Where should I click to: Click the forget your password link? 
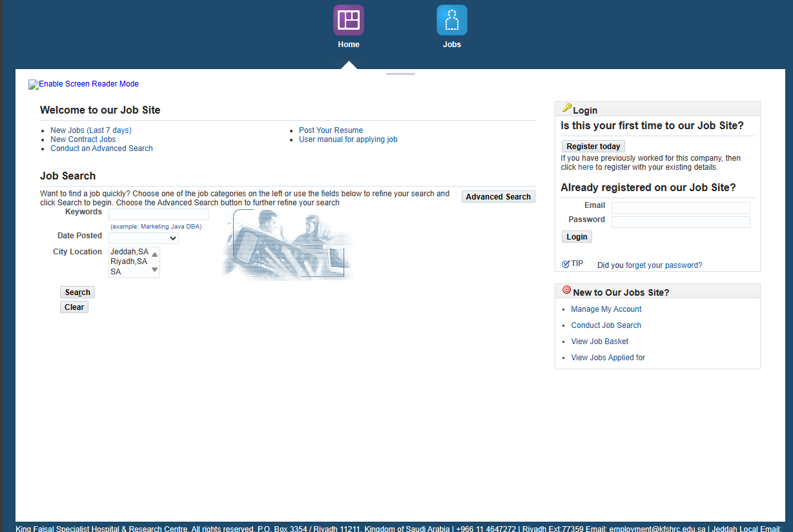[663, 265]
